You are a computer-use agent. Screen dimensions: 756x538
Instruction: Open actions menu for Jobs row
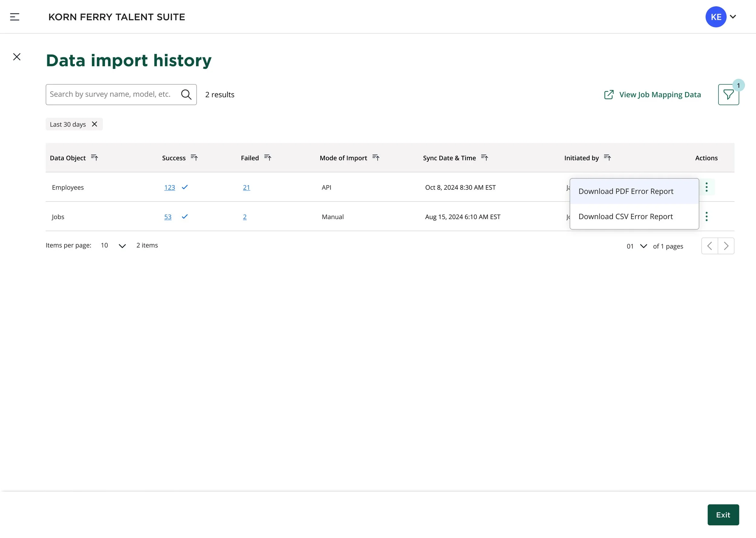click(706, 217)
